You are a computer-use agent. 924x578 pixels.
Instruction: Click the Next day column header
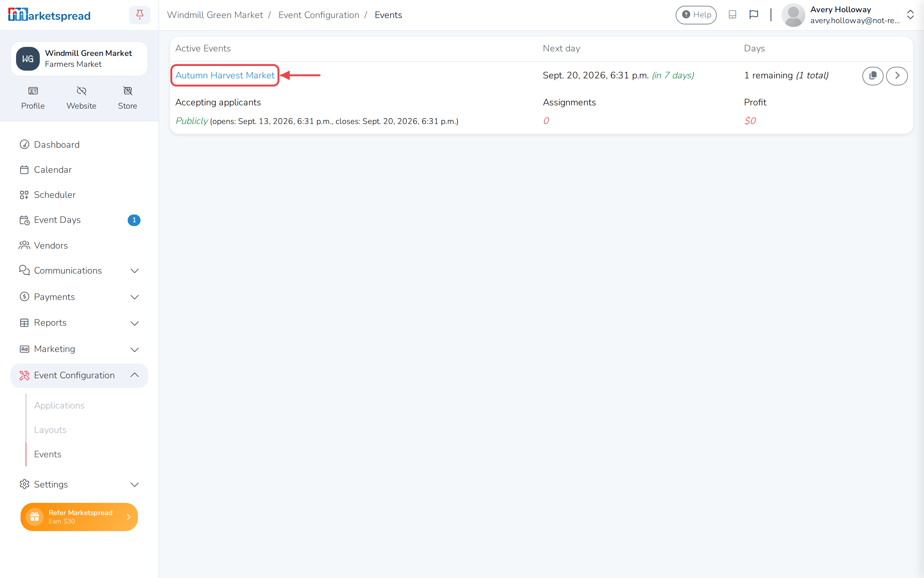561,48
